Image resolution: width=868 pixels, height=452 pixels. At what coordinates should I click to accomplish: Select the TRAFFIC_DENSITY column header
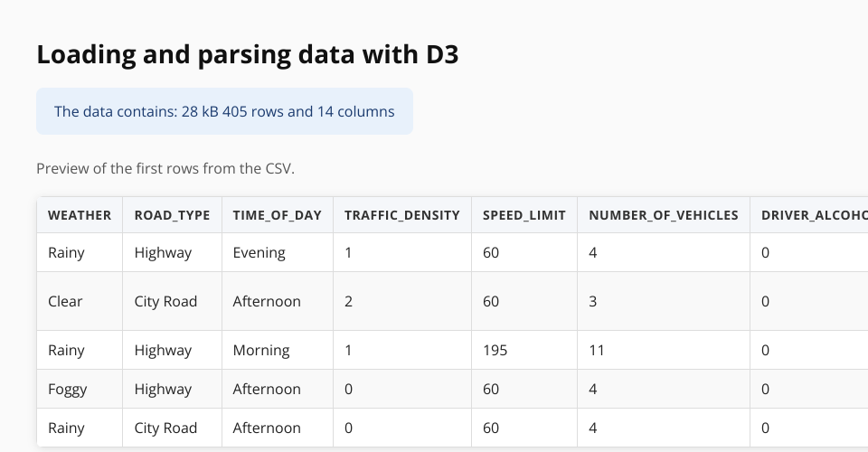click(401, 215)
